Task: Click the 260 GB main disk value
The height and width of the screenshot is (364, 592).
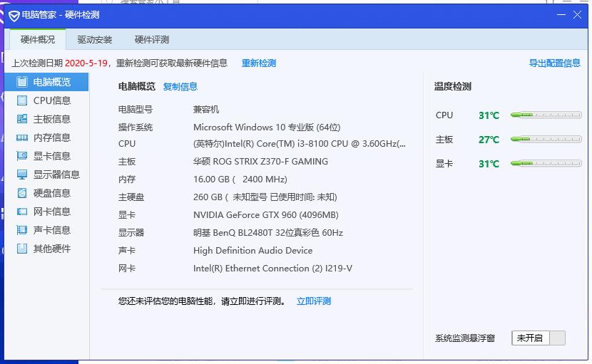Action: pos(265,197)
